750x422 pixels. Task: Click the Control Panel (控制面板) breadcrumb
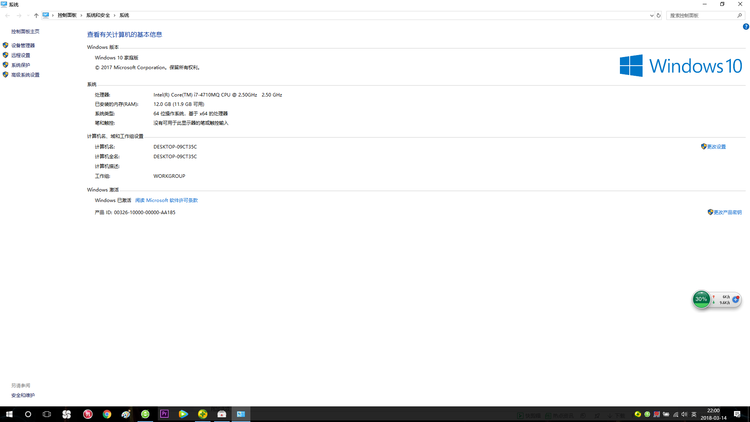[x=67, y=15]
